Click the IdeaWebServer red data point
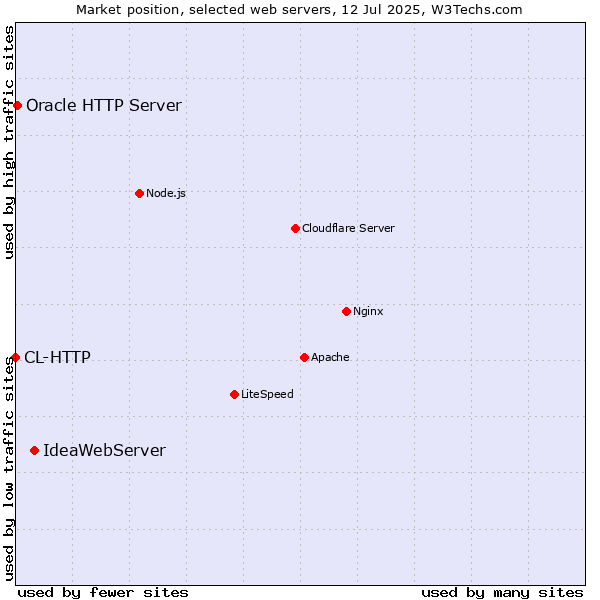Image resolution: width=600 pixels, height=600 pixels. click(34, 451)
